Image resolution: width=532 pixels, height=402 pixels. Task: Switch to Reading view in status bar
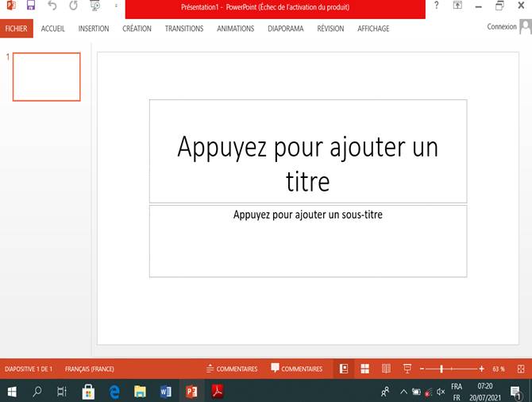[386, 369]
